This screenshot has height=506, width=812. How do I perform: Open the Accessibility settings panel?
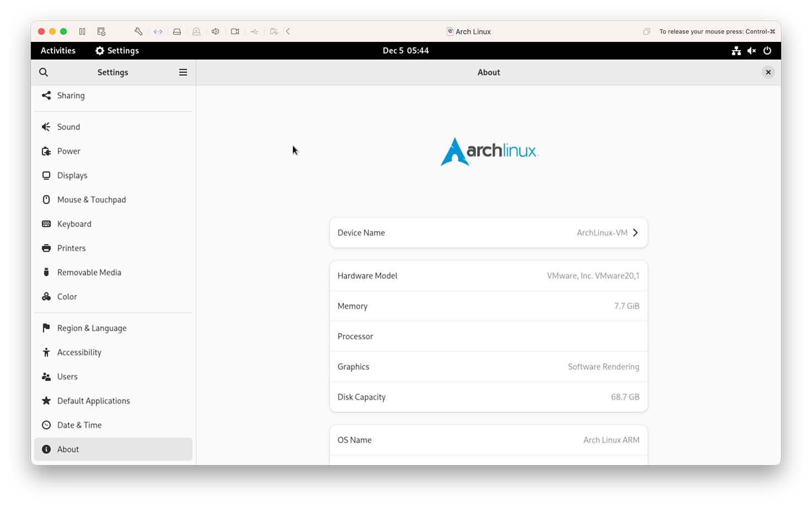pyautogui.click(x=113, y=352)
